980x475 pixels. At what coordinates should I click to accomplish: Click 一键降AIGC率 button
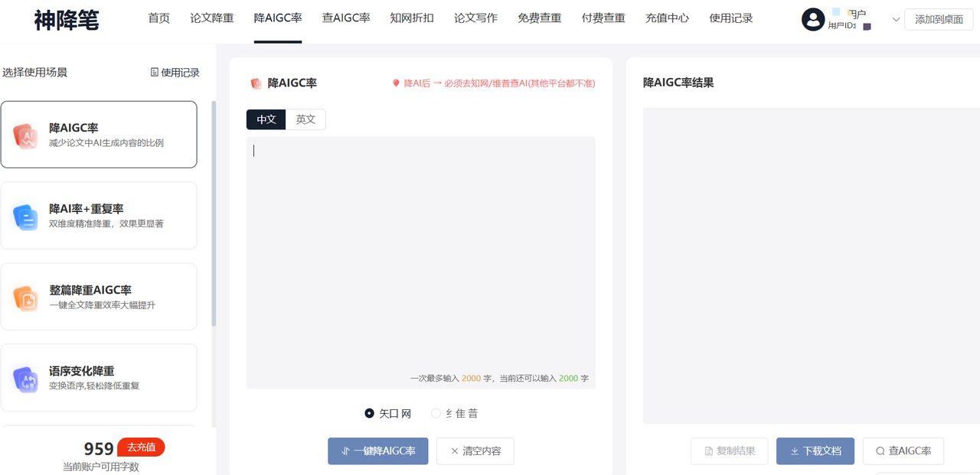coord(378,451)
